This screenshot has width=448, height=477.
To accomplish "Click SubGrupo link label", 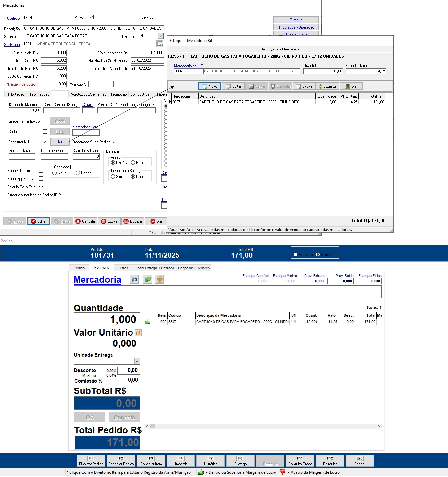I will (12, 45).
